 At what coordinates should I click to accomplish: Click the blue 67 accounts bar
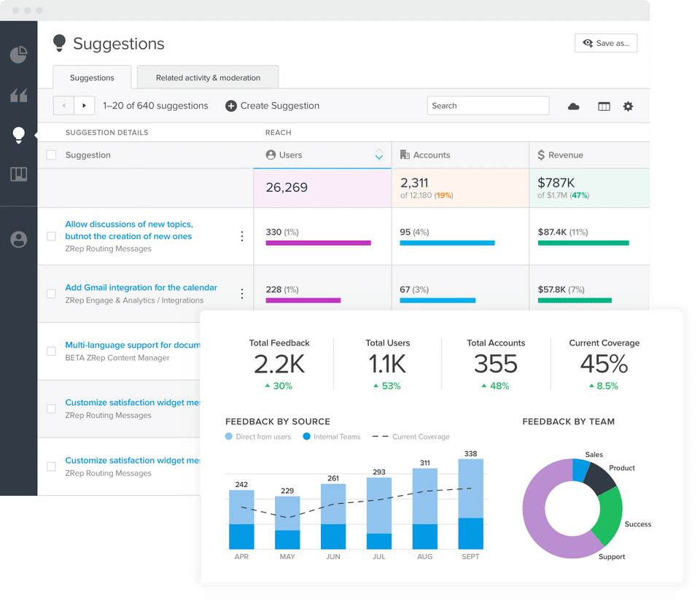437,300
